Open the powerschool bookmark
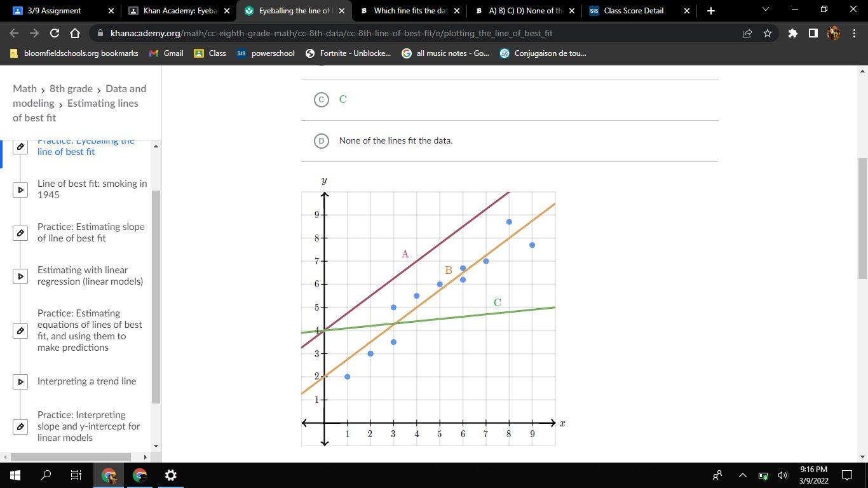Image resolution: width=868 pixels, height=488 pixels. pos(266,53)
